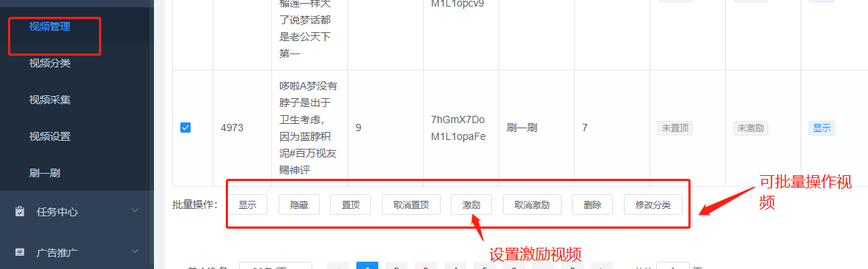Click the 任务中心 clipboard icon
Image resolution: width=868 pixels, height=269 pixels.
tap(20, 211)
